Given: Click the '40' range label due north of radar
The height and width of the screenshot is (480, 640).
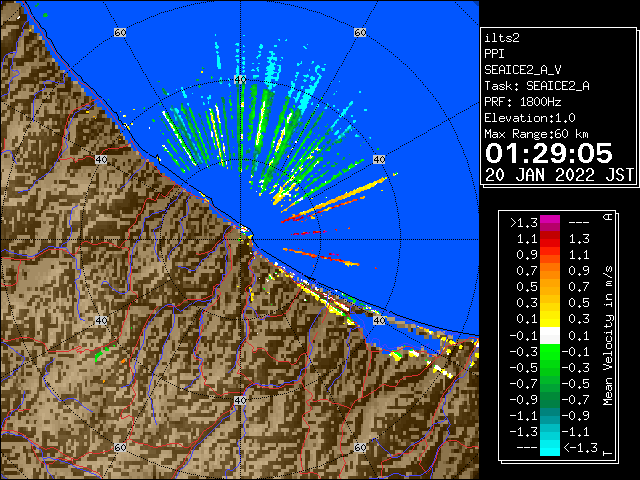Looking at the screenshot, I should pos(240,80).
